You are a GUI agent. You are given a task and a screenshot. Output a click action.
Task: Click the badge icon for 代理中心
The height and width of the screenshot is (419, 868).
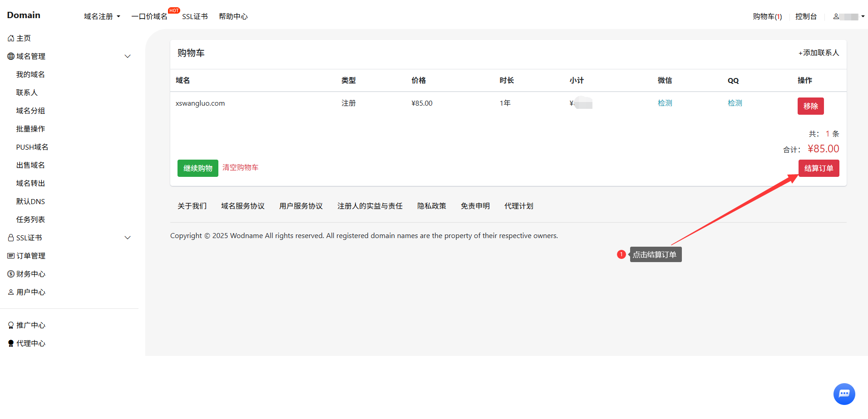pos(11,344)
